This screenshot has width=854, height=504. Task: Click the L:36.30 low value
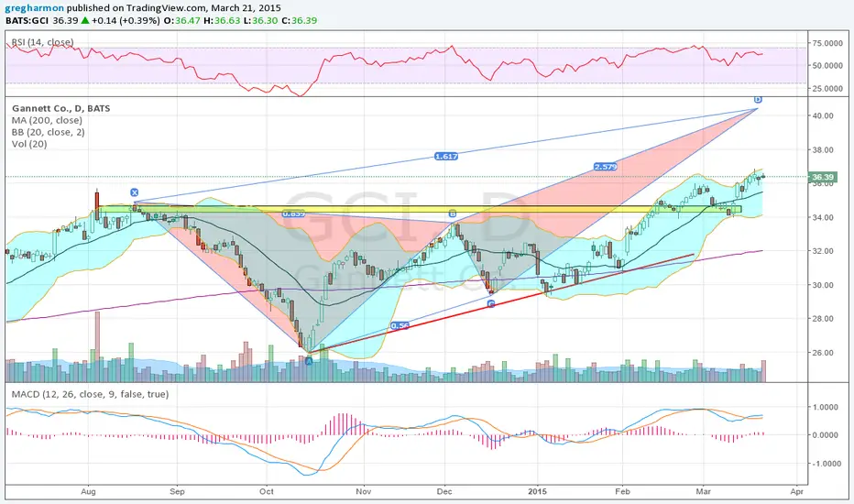pos(261,21)
